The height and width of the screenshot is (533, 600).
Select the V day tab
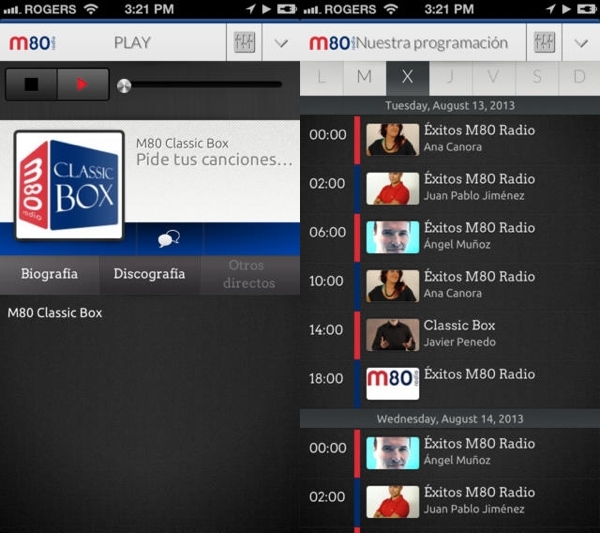tap(494, 78)
